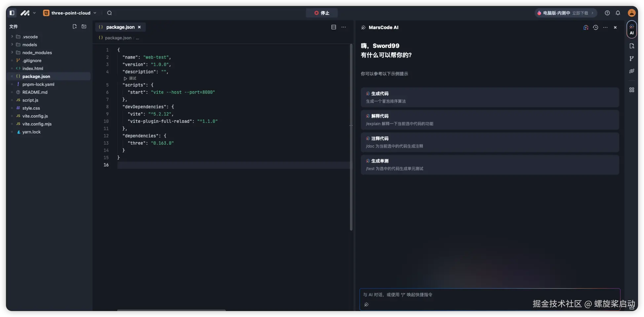Switch to the package.json editor tab

tap(120, 27)
